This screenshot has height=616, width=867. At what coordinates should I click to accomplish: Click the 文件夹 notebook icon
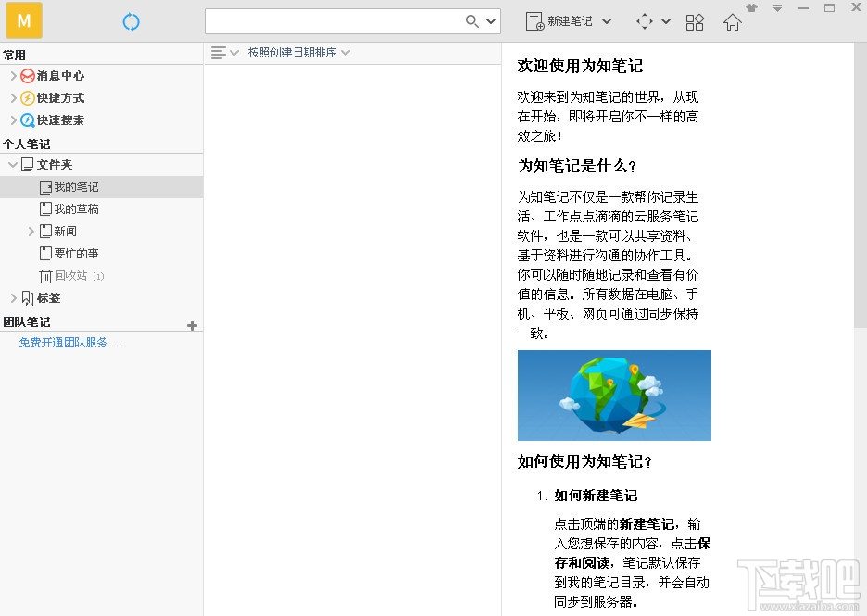click(27, 164)
